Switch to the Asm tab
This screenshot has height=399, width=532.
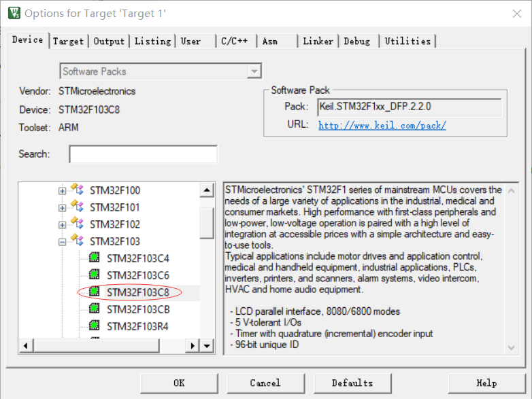tap(277, 41)
